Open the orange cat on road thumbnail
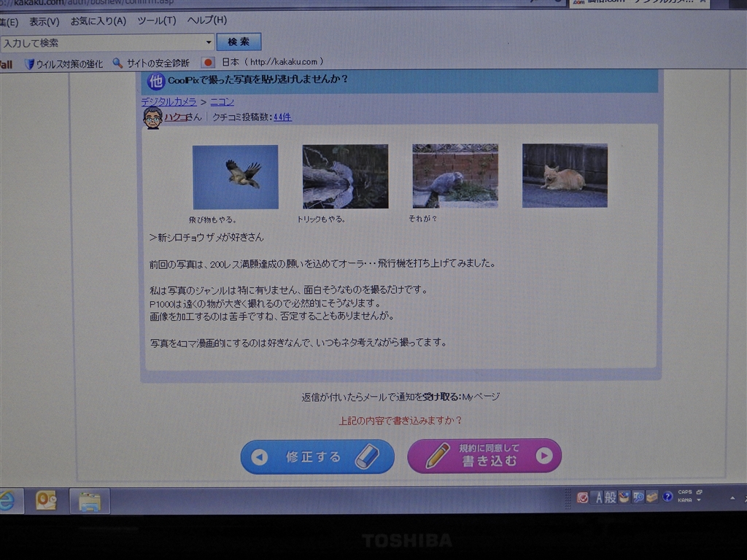 [565, 175]
